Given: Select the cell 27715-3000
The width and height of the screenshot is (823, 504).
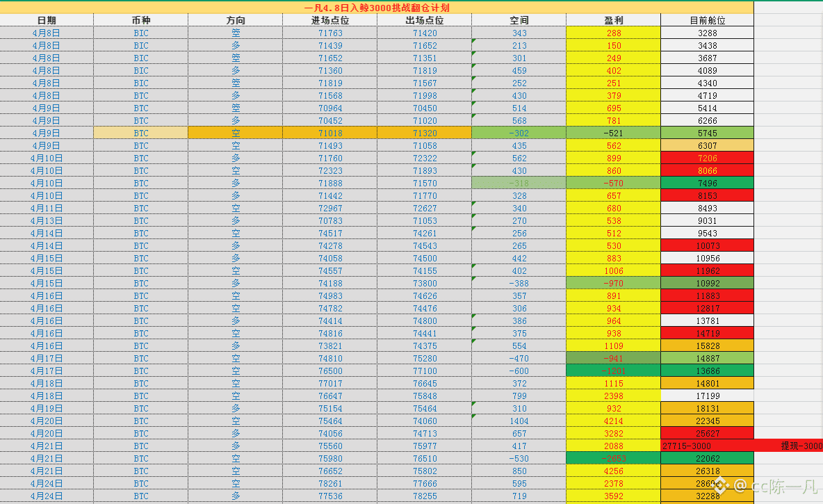Looking at the screenshot, I should [707, 446].
